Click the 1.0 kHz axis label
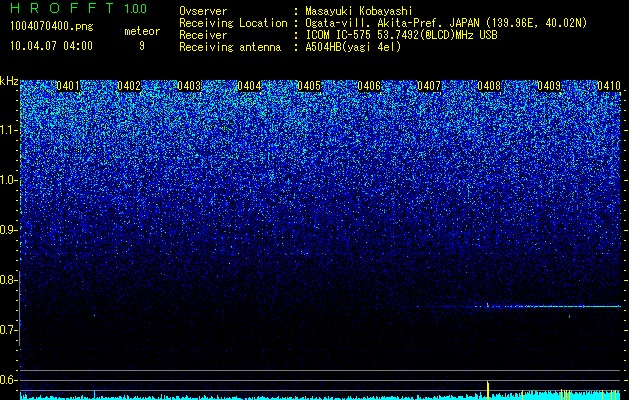The width and height of the screenshot is (629, 400). coord(8,180)
